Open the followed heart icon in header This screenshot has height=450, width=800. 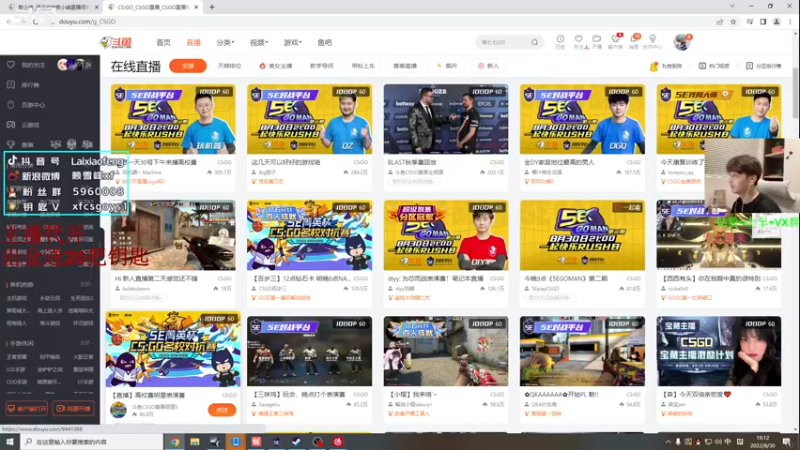point(579,39)
